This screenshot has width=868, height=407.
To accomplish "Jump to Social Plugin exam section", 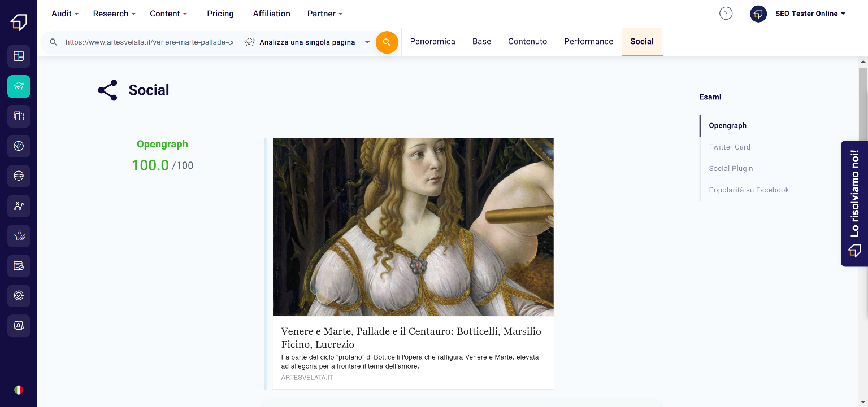I will [x=731, y=169].
